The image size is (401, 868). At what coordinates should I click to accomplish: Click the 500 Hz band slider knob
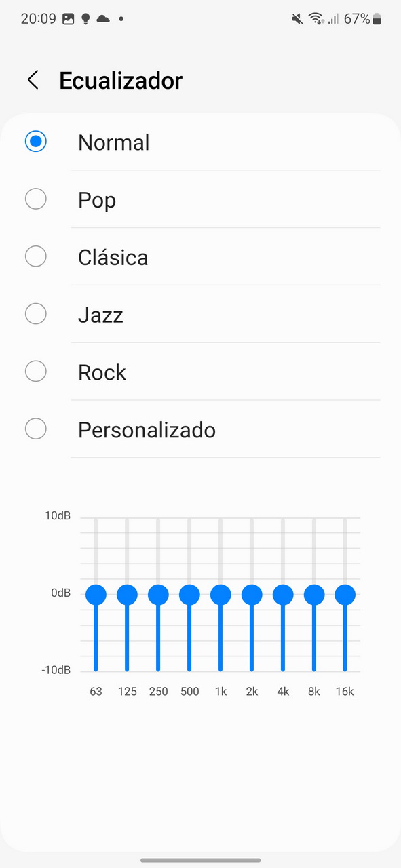(189, 595)
